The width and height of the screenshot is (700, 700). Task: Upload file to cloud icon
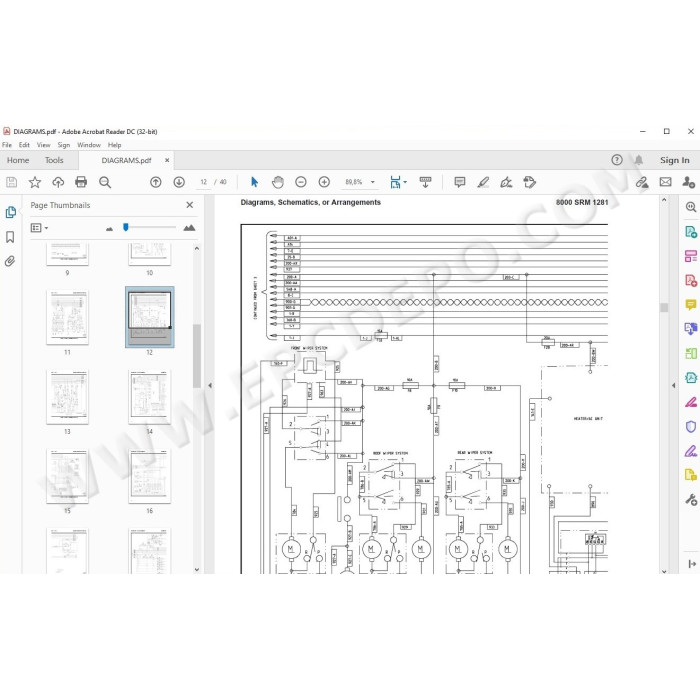58,182
